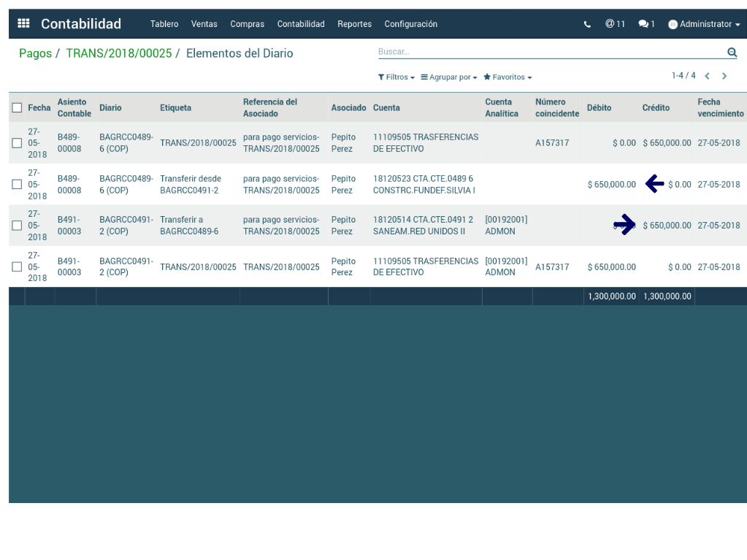Open the apps grid menu icon
This screenshot has height=560, width=747.
(23, 23)
